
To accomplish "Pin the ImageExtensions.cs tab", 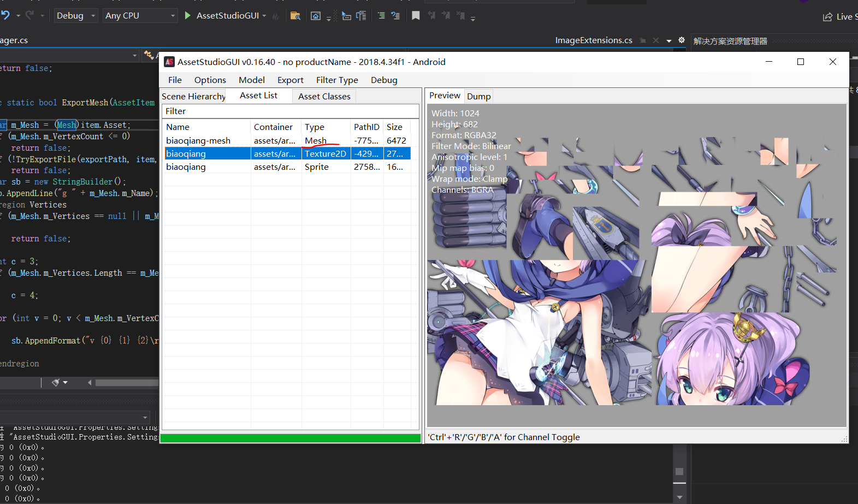I will (643, 40).
